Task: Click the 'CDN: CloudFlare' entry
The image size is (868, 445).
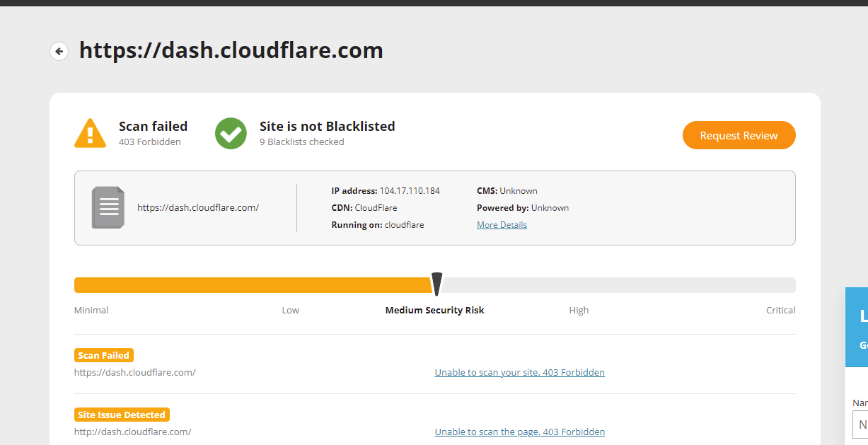Action: pyautogui.click(x=364, y=208)
